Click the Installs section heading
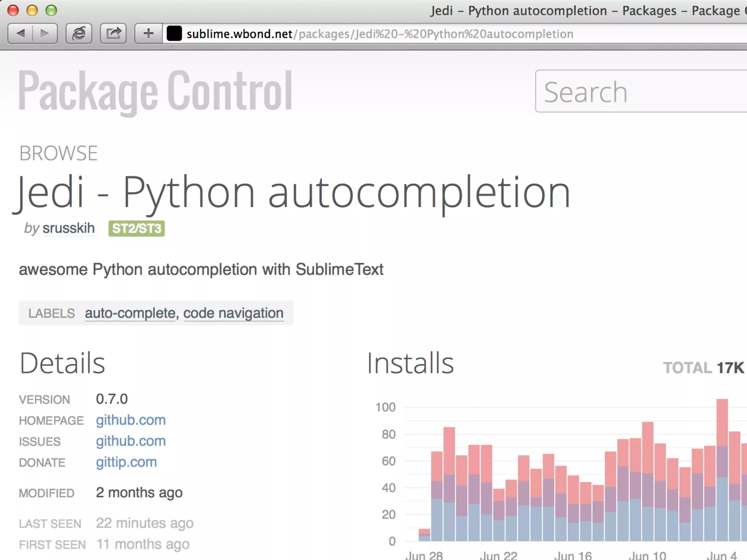The image size is (747, 560). pyautogui.click(x=410, y=363)
